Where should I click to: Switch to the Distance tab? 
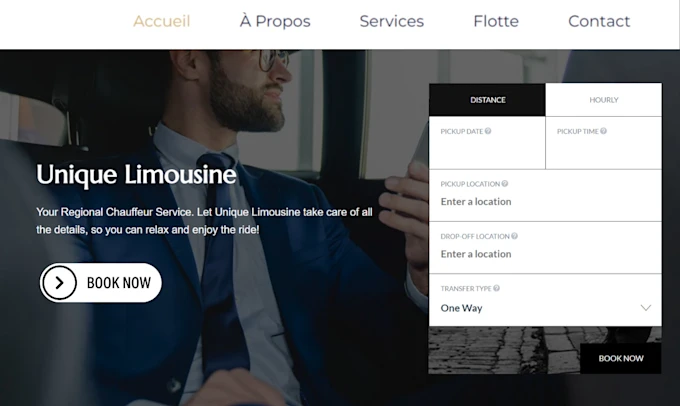(x=487, y=100)
